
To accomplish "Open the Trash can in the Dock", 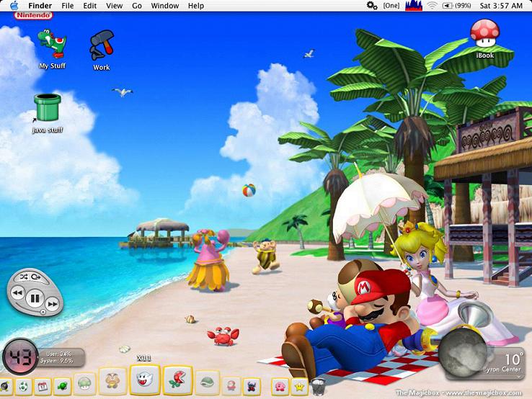I will point(318,387).
